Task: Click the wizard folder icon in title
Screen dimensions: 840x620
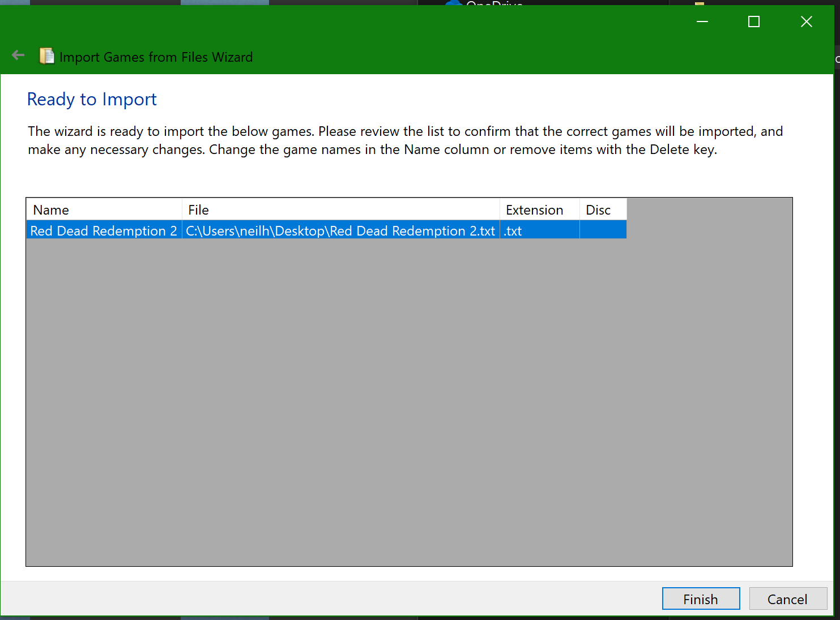Action: coord(47,56)
